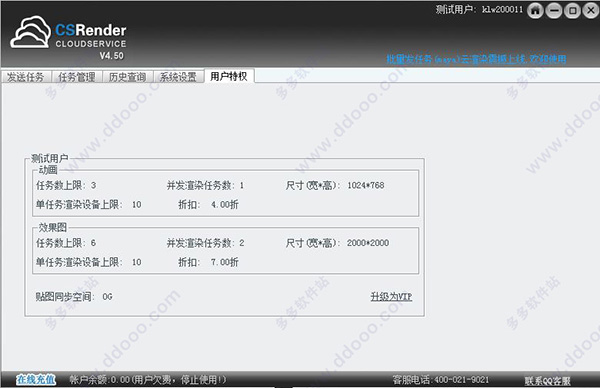Click the render size value 2000*2000
Image resolution: width=600 pixels, height=388 pixels.
(x=368, y=243)
